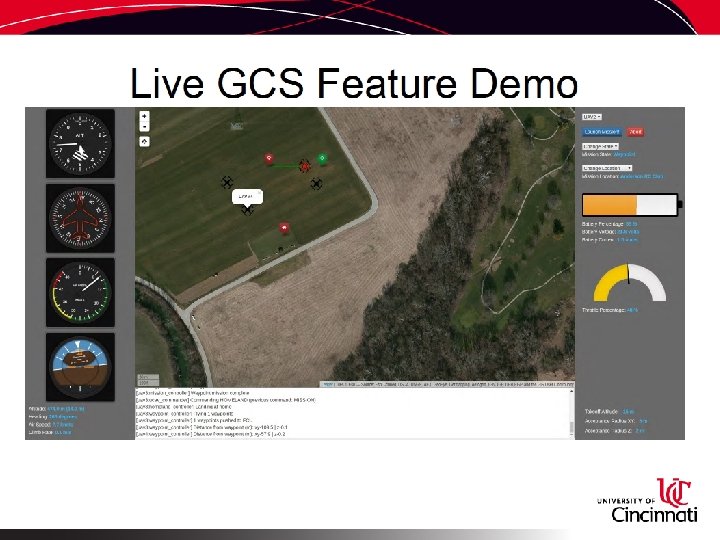The width and height of the screenshot is (720, 540).
Task: Click the red active UAV drone icon
Action: click(304, 166)
